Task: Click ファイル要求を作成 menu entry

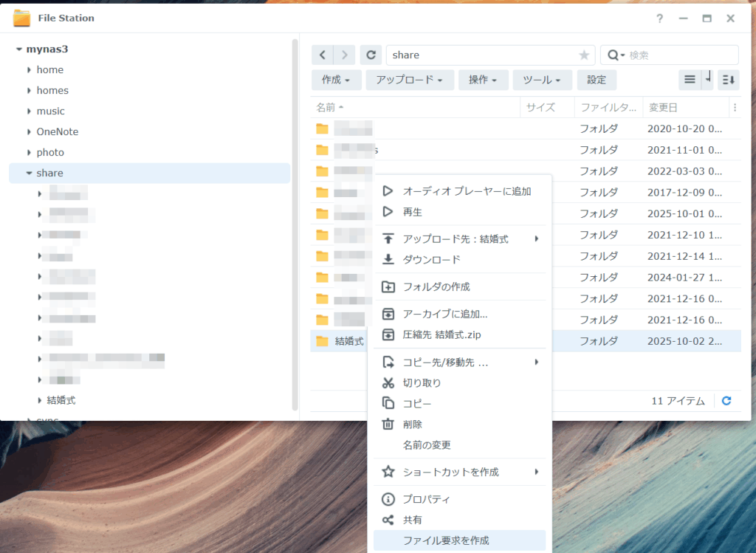Action: [x=446, y=540]
